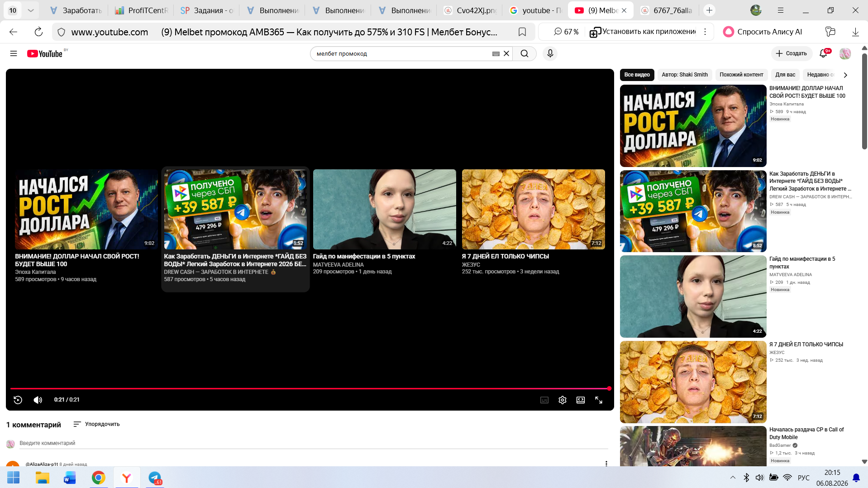
Task: Open options menu for AlizaAliza comment
Action: [x=606, y=464]
